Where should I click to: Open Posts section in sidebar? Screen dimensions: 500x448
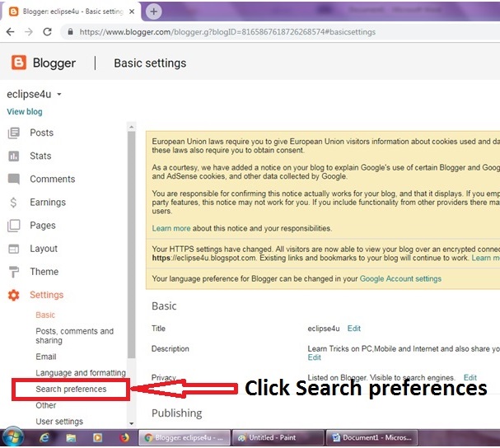[x=42, y=133]
